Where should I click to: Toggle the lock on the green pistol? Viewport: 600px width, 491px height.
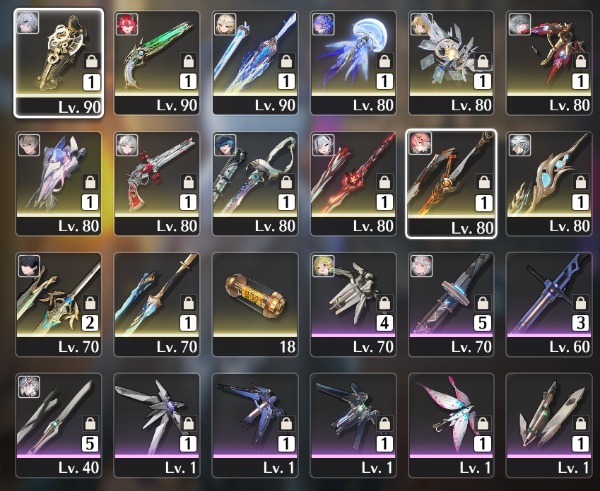point(188,61)
